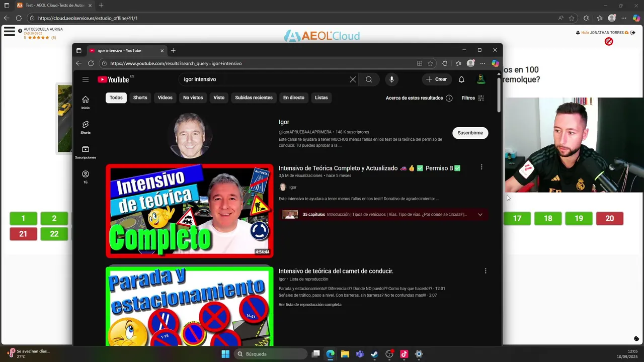Open the Tú section in the sidebar
Screen dimensions: 644x362
(86, 177)
